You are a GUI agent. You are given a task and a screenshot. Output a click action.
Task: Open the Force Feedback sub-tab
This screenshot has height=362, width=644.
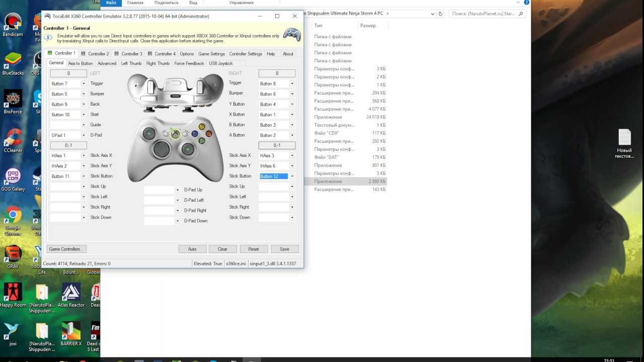pyautogui.click(x=189, y=63)
